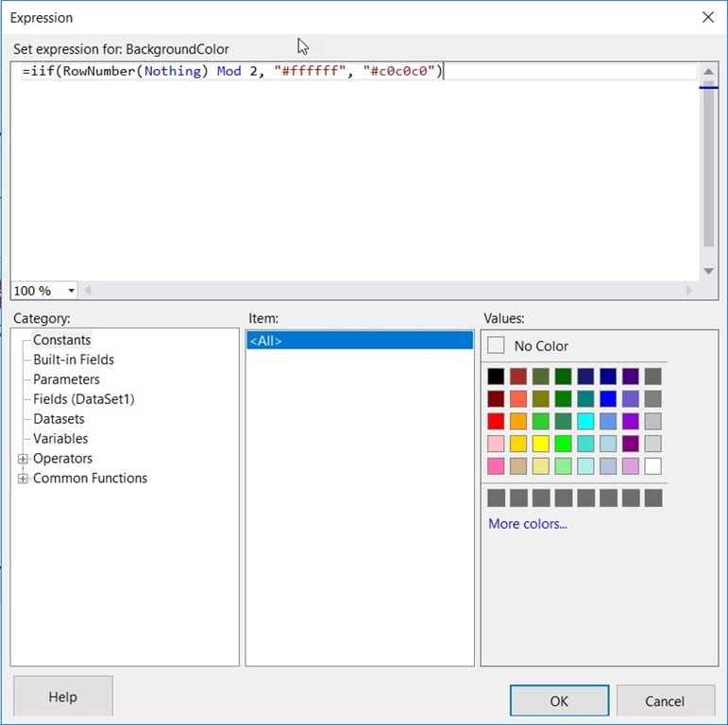Pick the teal color swatch
This screenshot has height=725, width=728.
pyautogui.click(x=585, y=398)
